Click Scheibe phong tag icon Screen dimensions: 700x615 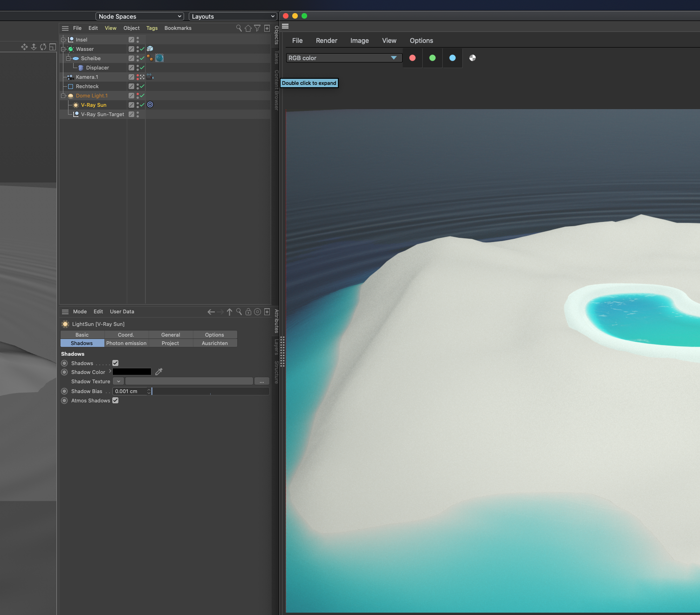(150, 58)
